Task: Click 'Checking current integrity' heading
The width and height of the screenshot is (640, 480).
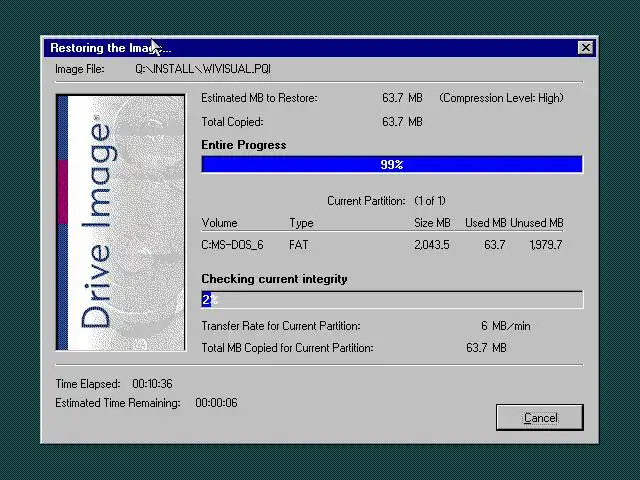Action: pyautogui.click(x=274, y=279)
